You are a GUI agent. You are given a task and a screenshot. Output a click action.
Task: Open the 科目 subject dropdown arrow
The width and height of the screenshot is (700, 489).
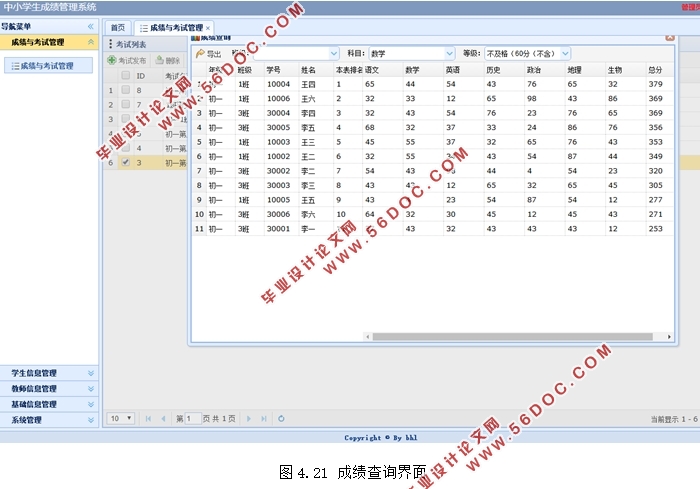click(449, 54)
